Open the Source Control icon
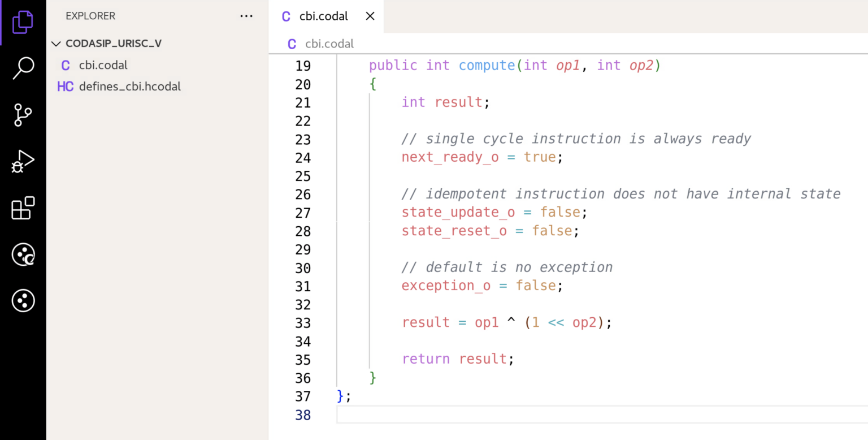The image size is (868, 440). (23, 115)
